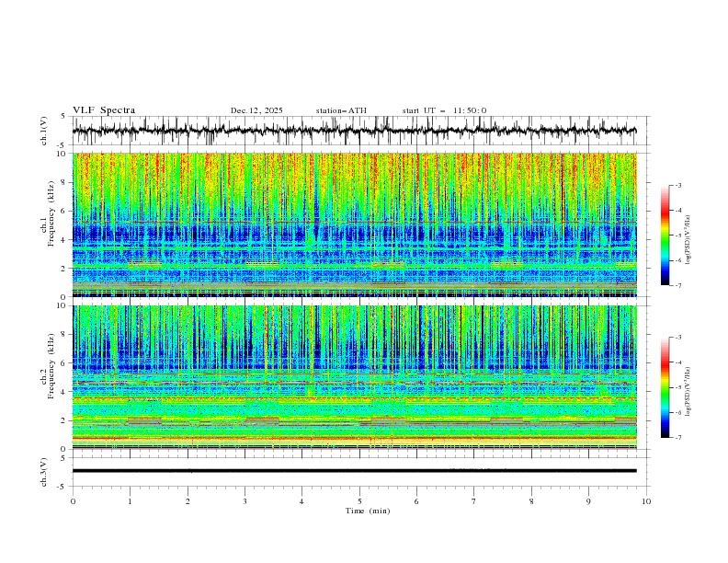728x563 pixels.
Task: Click the '-5' value on the upper colorbar
Action: click(x=678, y=236)
